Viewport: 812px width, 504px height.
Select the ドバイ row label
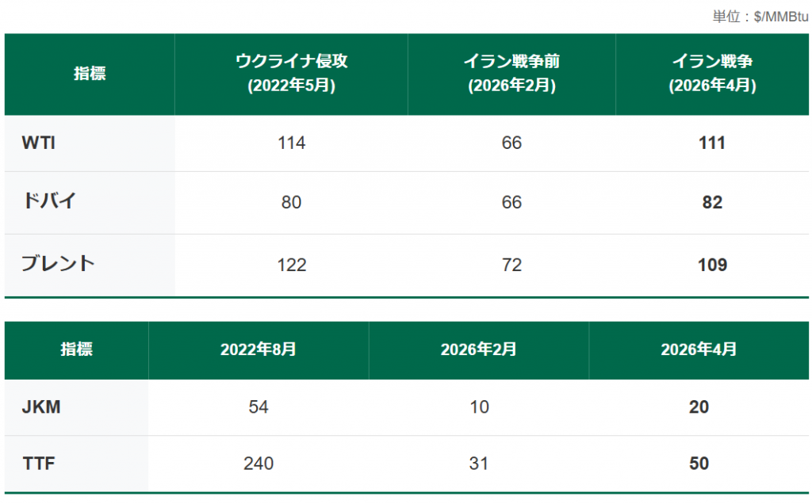(49, 202)
